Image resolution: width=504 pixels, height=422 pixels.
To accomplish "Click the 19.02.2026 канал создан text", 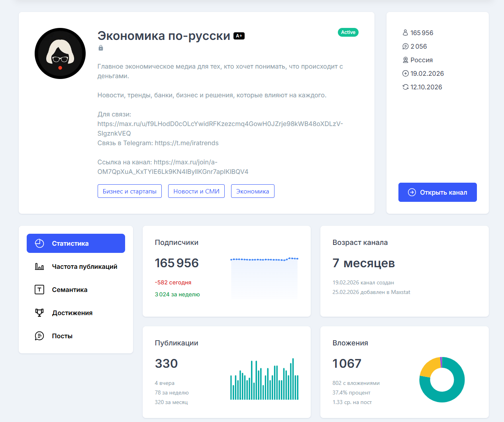I will 363,282.
